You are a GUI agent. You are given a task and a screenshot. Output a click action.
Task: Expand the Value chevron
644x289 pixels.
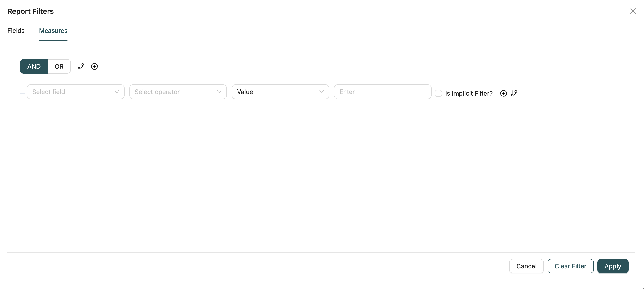[x=321, y=92]
